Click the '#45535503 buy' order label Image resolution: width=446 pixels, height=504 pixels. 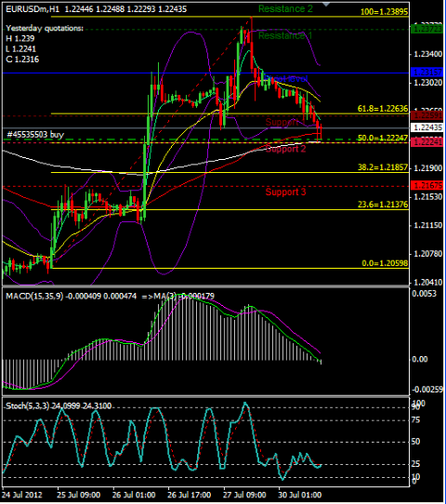coord(35,135)
